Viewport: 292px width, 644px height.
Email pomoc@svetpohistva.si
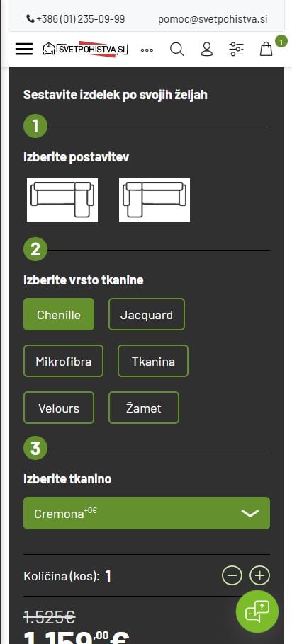click(x=213, y=19)
